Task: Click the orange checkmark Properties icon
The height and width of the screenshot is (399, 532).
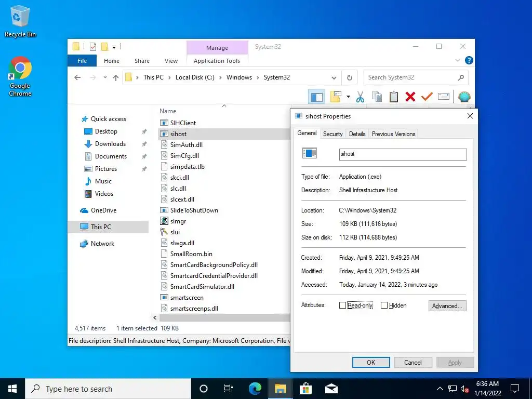Action: [x=427, y=97]
